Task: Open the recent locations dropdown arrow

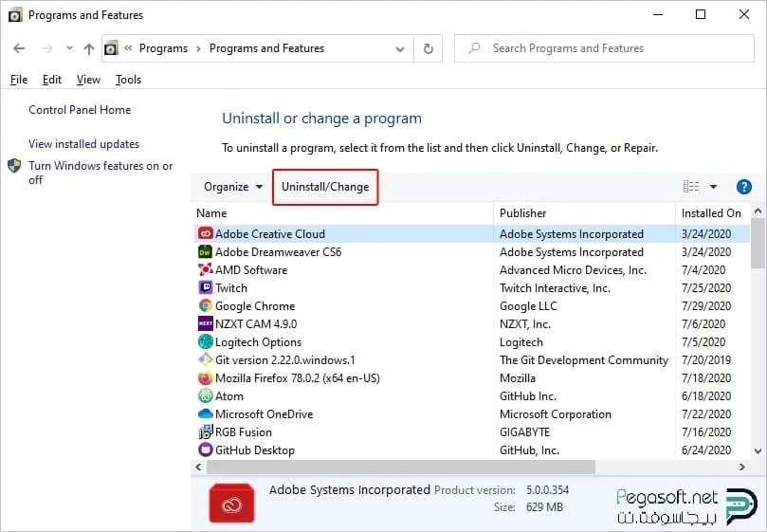Action: [x=69, y=48]
